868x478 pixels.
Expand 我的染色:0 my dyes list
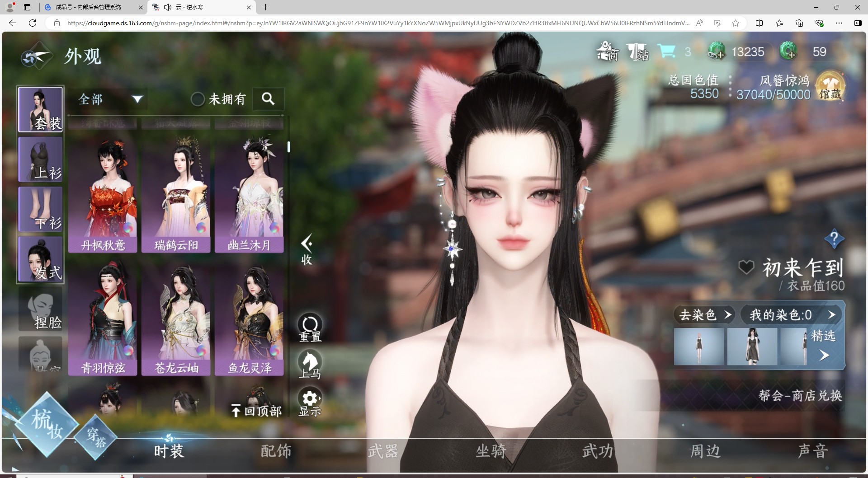[x=792, y=314]
